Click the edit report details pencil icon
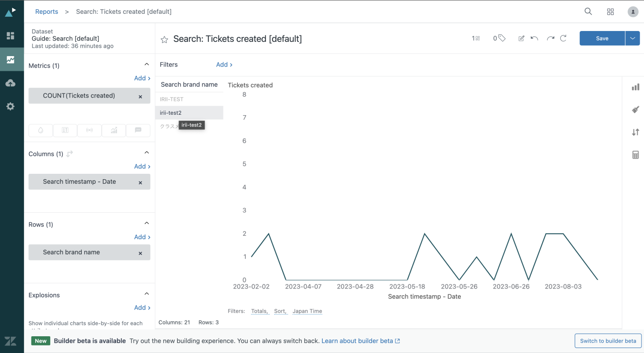Image resolution: width=644 pixels, height=353 pixels. point(521,39)
